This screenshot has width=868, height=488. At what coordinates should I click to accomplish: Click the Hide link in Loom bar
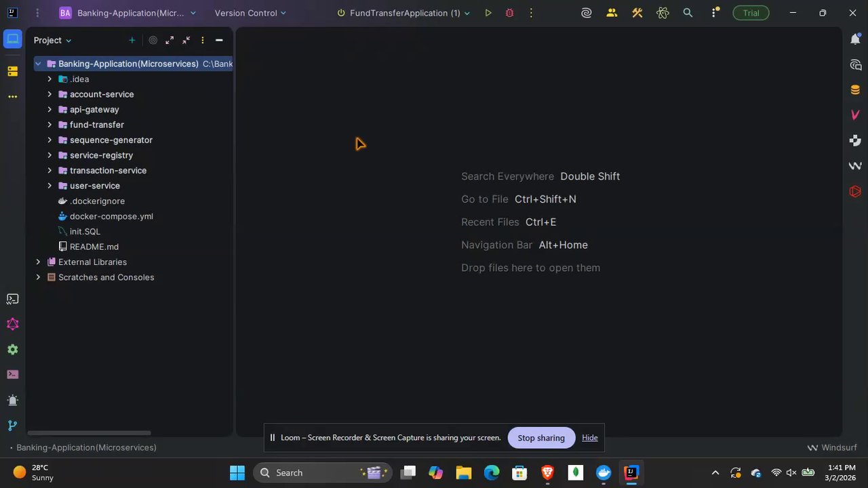[590, 438]
